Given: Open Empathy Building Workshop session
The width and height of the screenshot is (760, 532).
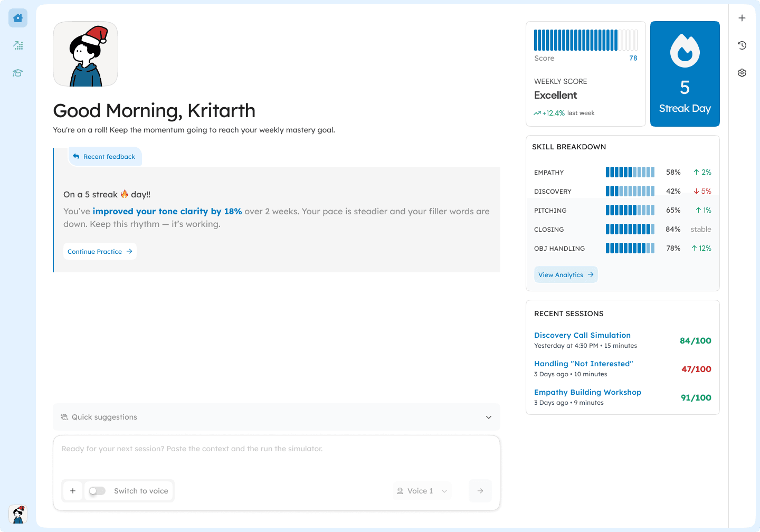Looking at the screenshot, I should (x=587, y=392).
